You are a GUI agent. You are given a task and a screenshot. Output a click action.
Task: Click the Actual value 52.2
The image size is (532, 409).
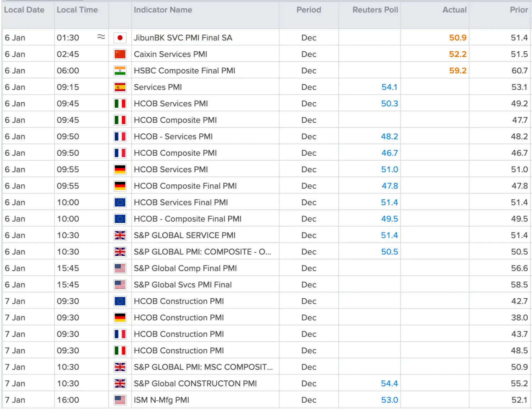point(458,54)
